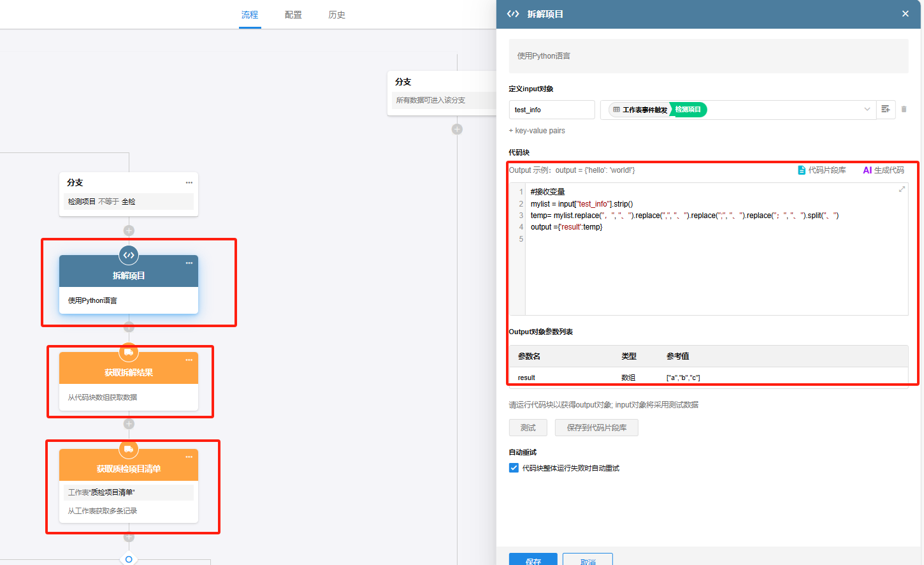Toggle 代码块整体运行失败时自动重试 checkbox
This screenshot has width=924, height=565.
[x=514, y=468]
